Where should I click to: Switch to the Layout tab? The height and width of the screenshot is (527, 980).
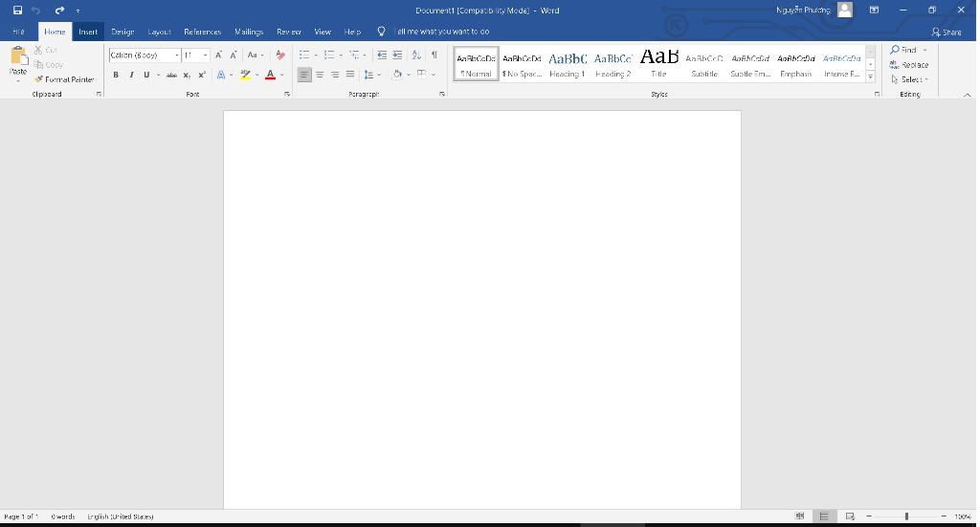pos(160,32)
